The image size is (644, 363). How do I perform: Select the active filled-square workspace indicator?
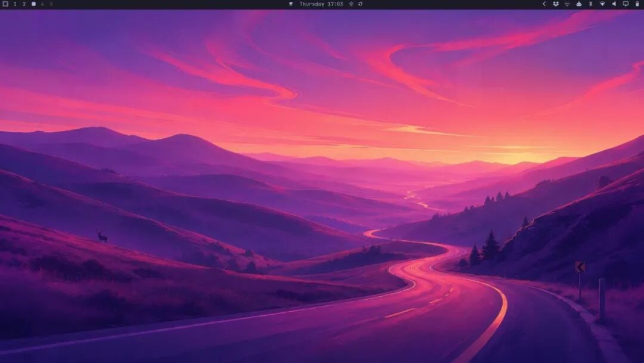click(x=33, y=4)
